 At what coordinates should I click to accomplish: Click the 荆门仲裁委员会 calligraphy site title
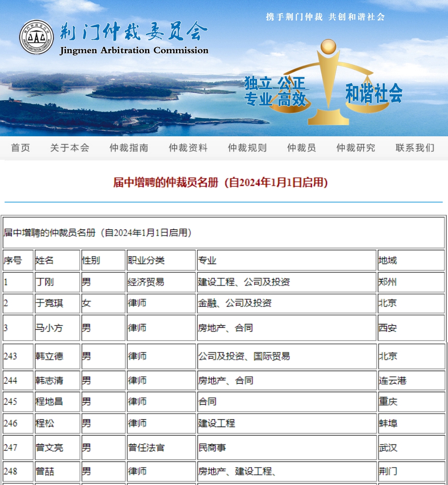(133, 32)
